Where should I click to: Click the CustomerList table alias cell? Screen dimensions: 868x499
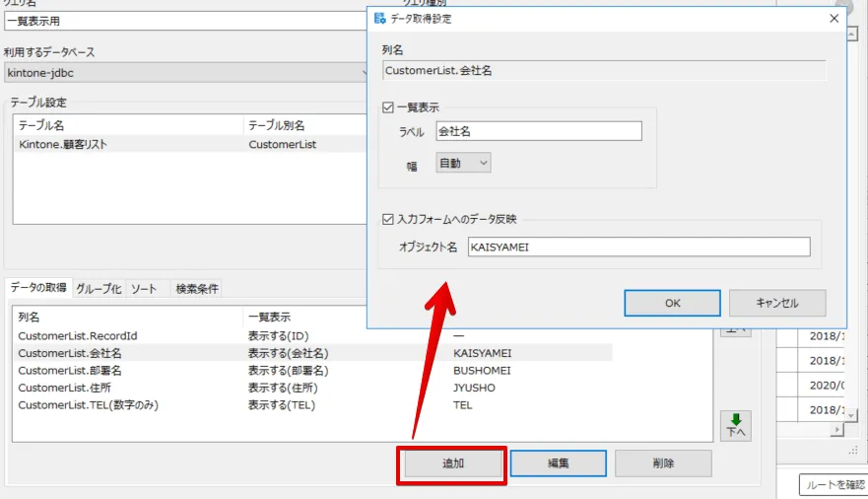click(283, 145)
